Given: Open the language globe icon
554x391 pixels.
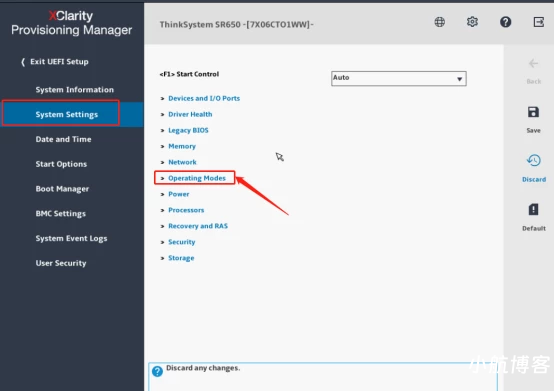Looking at the screenshot, I should [440, 22].
